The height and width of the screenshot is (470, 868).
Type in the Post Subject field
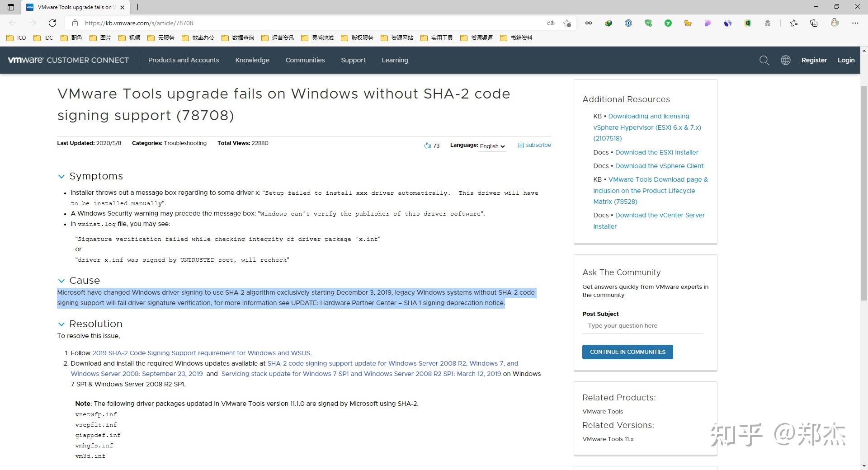pos(642,326)
